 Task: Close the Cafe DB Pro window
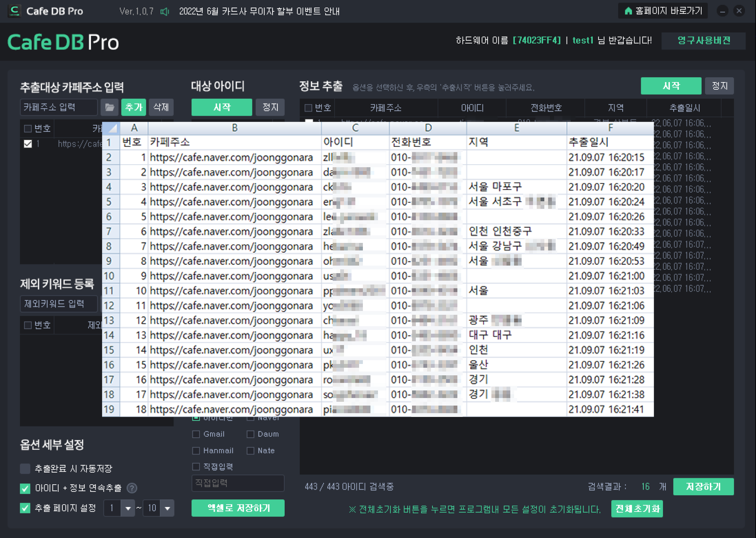click(x=739, y=11)
